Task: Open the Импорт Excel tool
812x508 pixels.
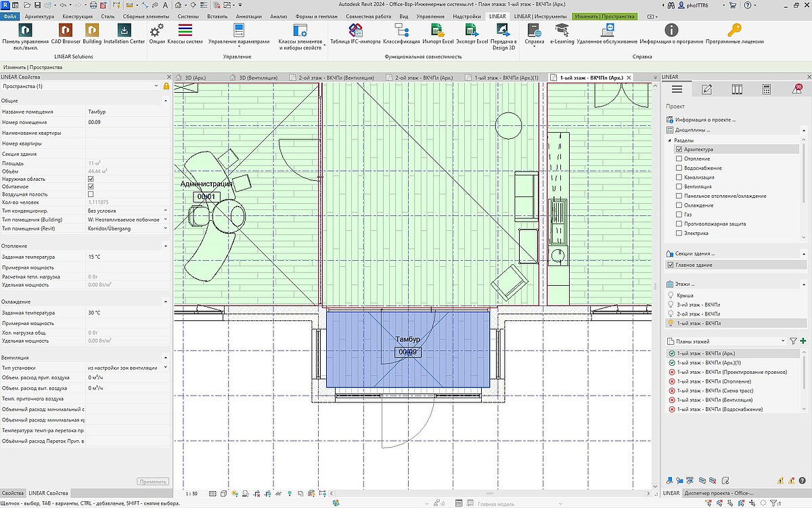Action: (437, 31)
